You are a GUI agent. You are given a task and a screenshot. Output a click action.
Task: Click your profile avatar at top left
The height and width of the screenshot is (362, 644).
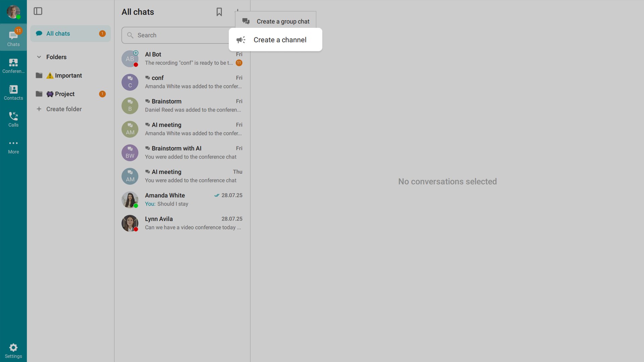pos(13,12)
